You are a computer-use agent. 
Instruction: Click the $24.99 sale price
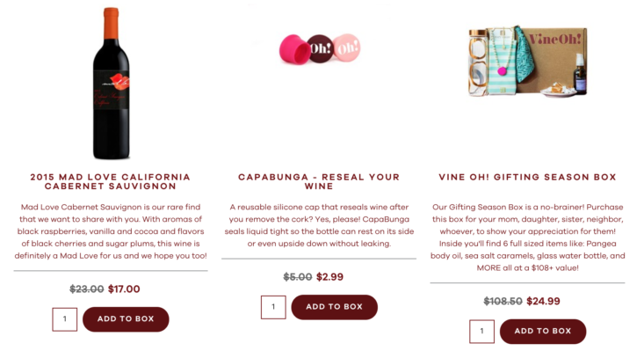pyautogui.click(x=543, y=301)
